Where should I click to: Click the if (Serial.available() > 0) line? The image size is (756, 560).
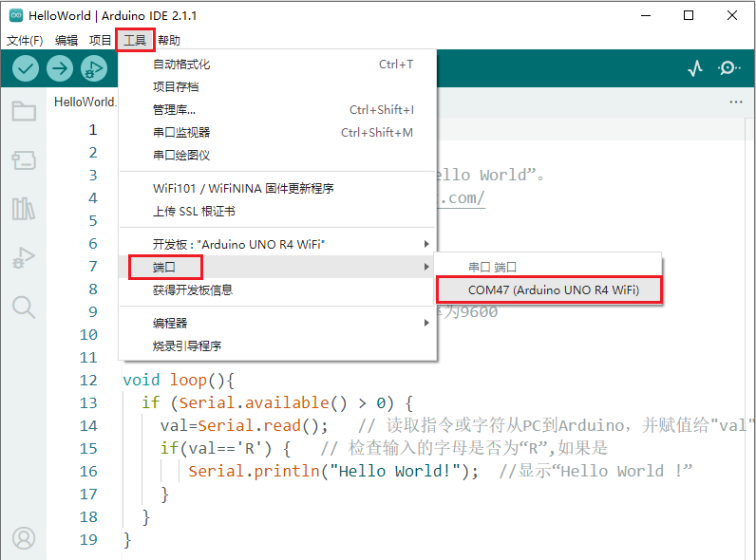[277, 402]
